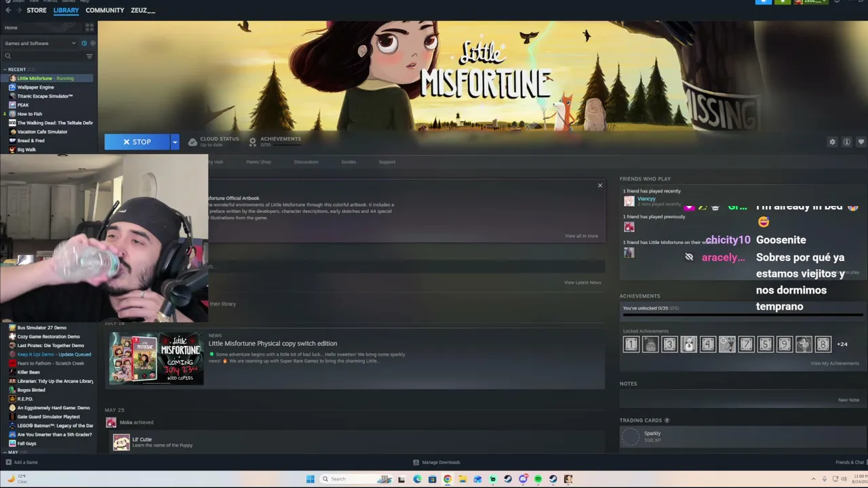Select Fall Guys in the library list

click(27, 443)
